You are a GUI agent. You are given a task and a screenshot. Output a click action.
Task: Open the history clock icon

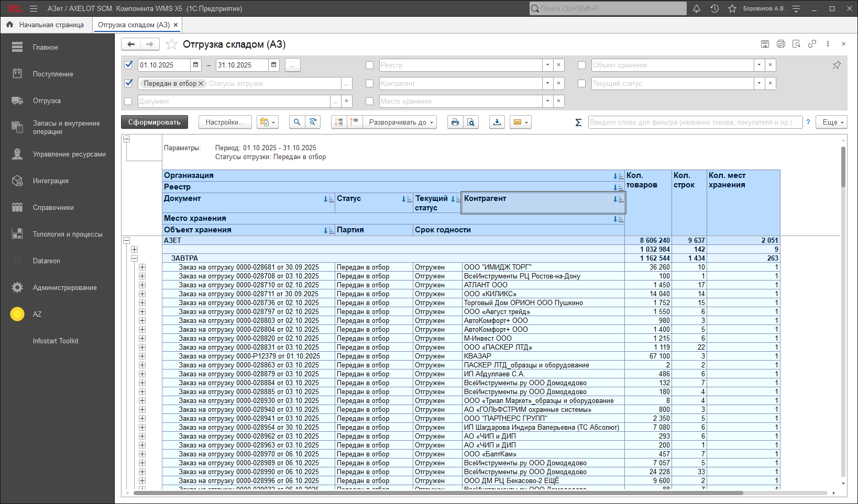pos(714,8)
